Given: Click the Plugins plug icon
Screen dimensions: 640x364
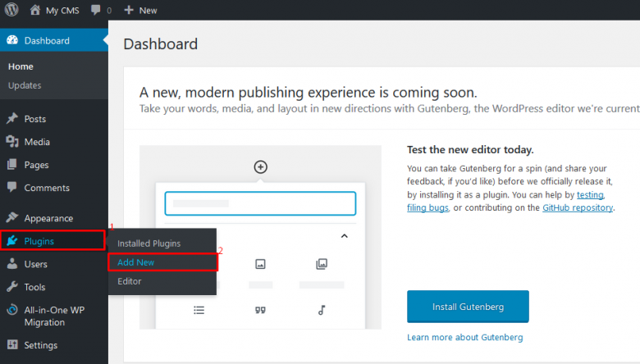Looking at the screenshot, I should click(12, 240).
